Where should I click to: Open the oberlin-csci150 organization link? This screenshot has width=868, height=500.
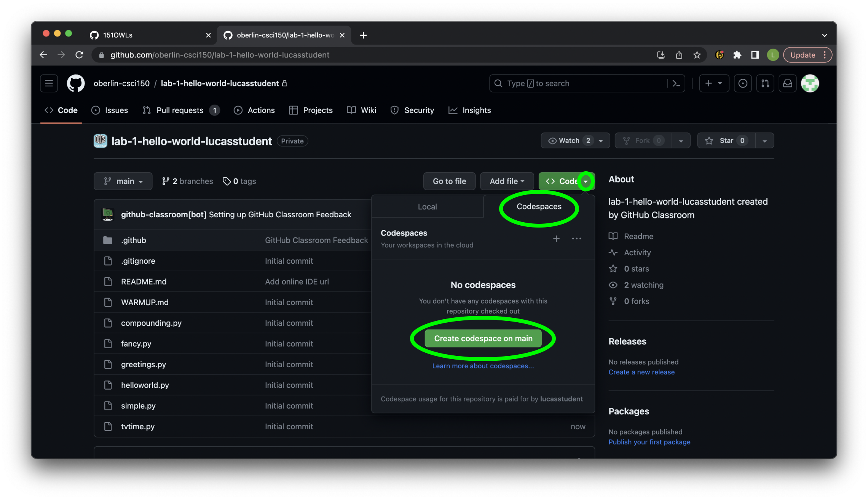121,83
